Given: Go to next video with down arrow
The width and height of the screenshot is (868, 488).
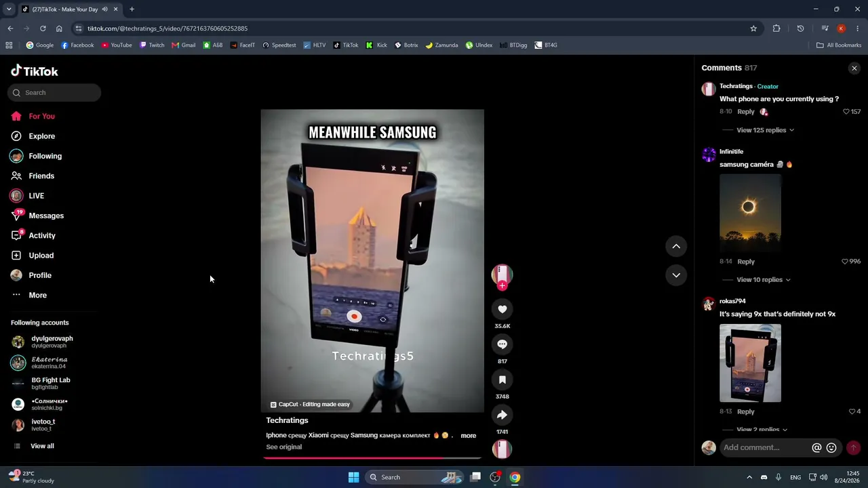Looking at the screenshot, I should click(x=676, y=274).
